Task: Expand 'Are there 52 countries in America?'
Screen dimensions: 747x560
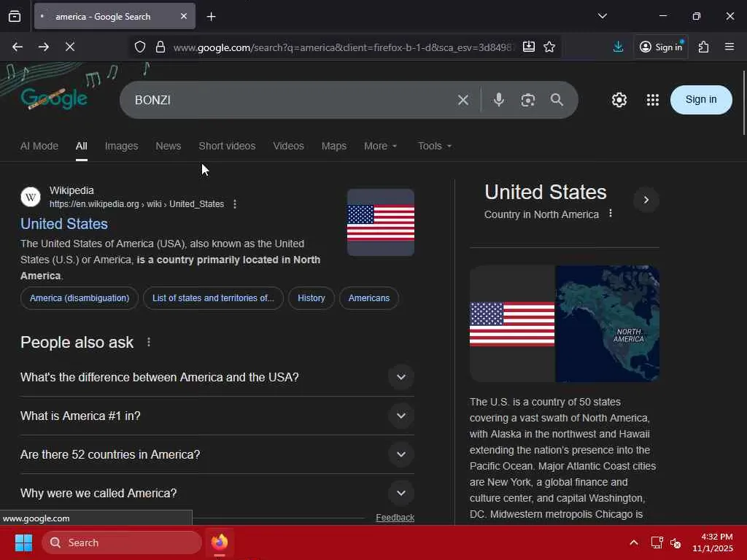Action: point(217,454)
